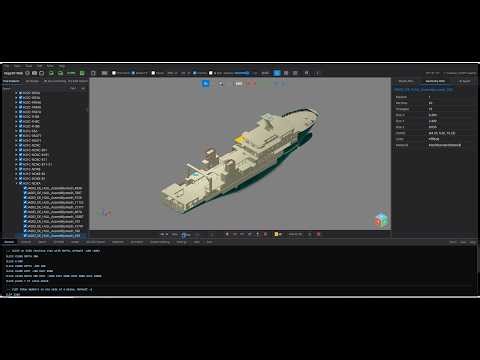Viewport: 480px width, 360px height.
Task: Click the yellow icon in the viewport's bottom toolbar
Action: point(276,234)
